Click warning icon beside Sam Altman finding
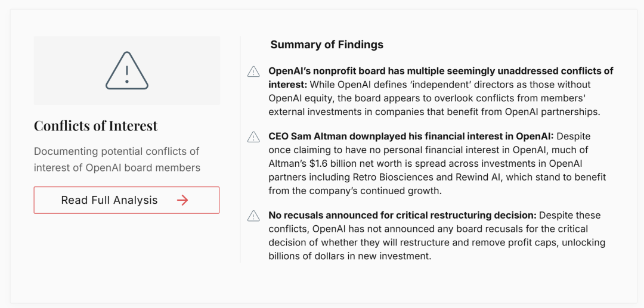Viewport: 644px width, 308px height. (x=254, y=137)
